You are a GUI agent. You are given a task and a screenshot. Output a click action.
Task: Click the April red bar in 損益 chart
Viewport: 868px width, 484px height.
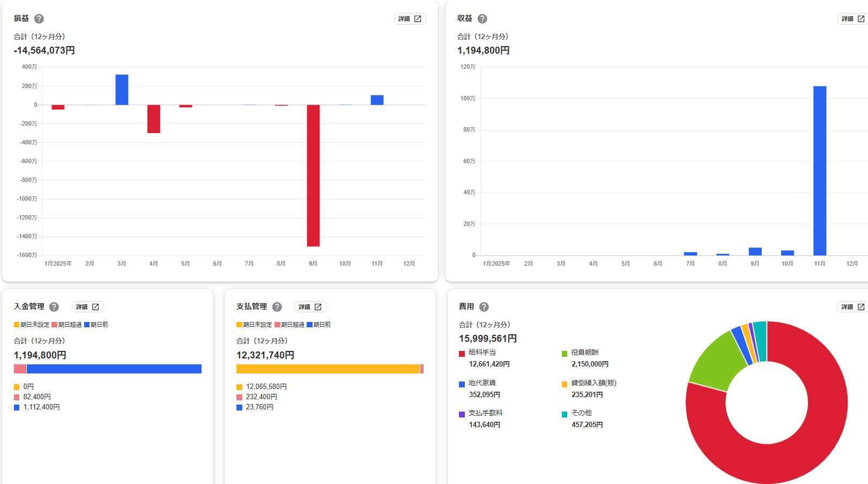(x=154, y=119)
